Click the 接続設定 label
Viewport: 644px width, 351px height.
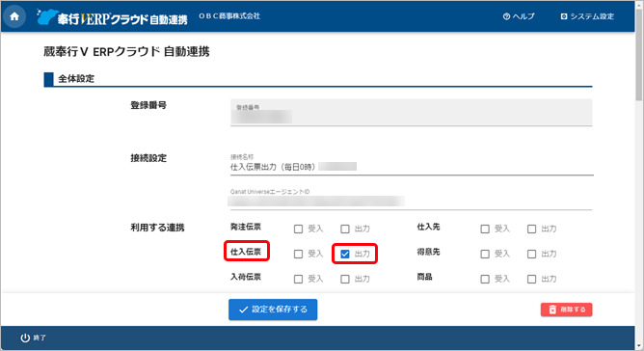(x=148, y=158)
